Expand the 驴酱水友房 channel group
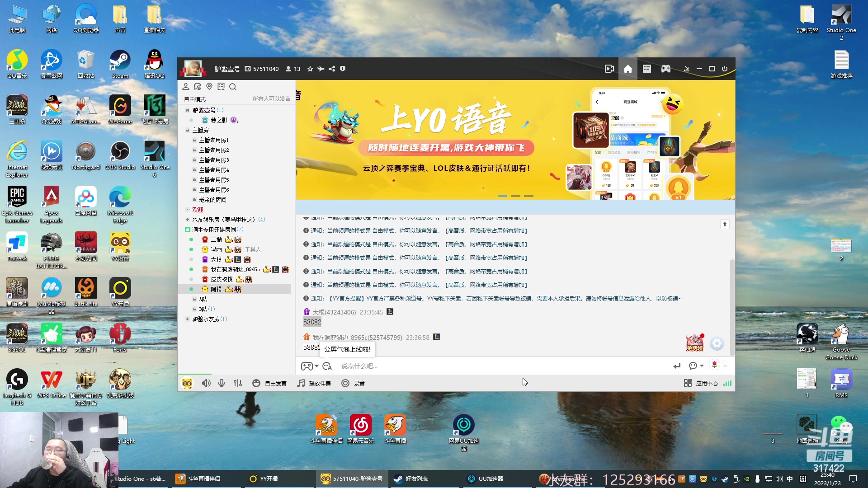Image resolution: width=868 pixels, height=488 pixels. pyautogui.click(x=187, y=319)
